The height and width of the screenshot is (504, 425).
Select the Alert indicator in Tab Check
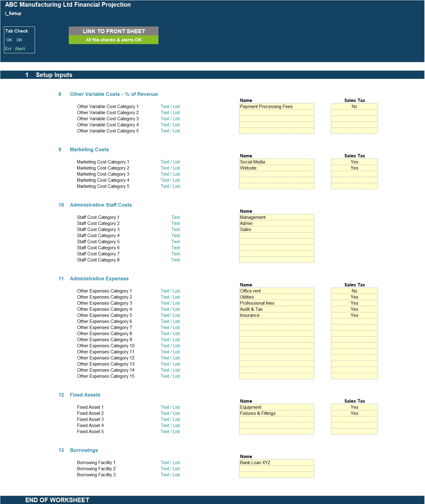coord(20,49)
